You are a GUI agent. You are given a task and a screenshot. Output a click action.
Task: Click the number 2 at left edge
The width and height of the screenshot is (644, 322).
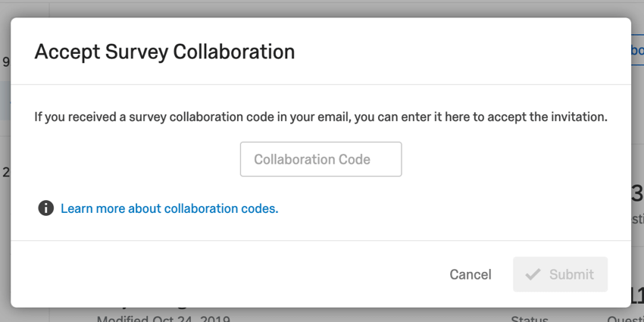click(6, 172)
